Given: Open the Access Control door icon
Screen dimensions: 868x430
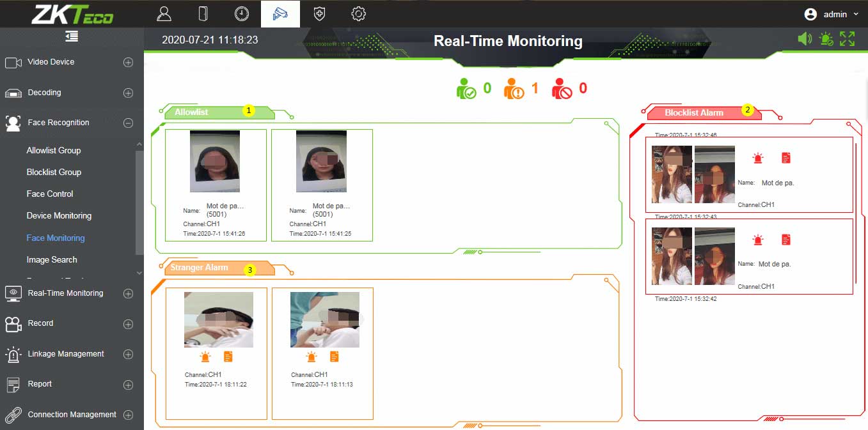Looking at the screenshot, I should pos(203,13).
